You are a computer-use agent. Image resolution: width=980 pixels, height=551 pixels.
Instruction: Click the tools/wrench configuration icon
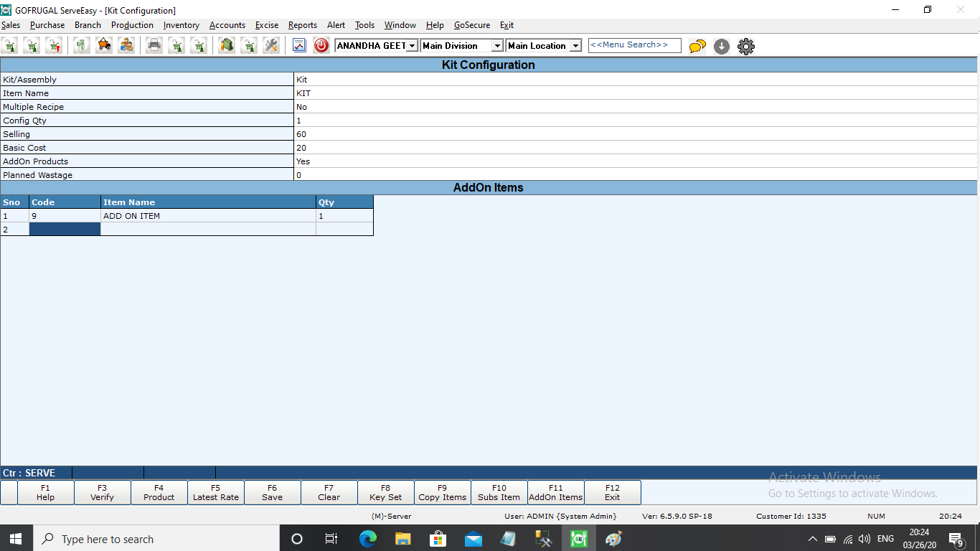pos(271,45)
